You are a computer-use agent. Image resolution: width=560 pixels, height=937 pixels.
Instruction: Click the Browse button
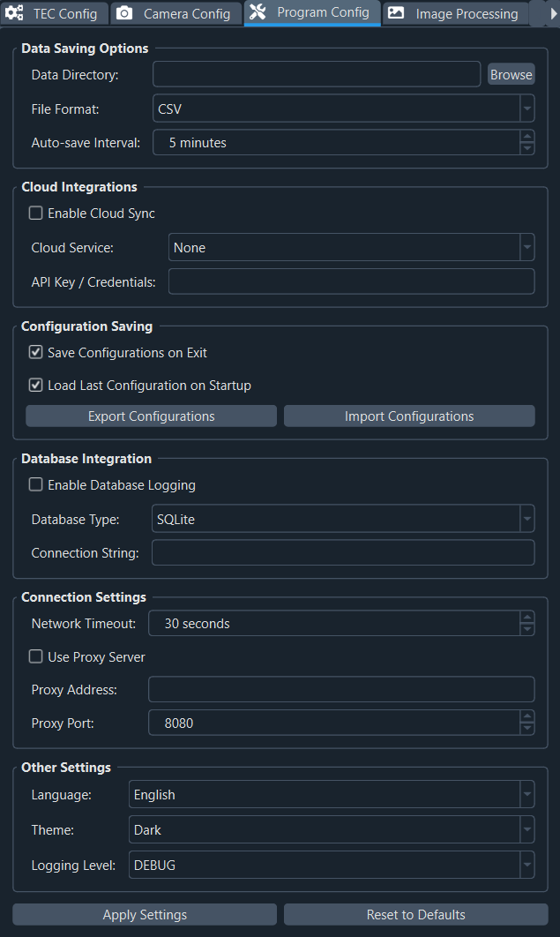(511, 75)
